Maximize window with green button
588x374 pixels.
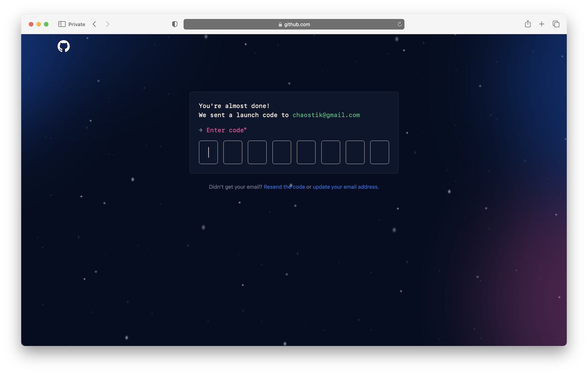tap(46, 24)
